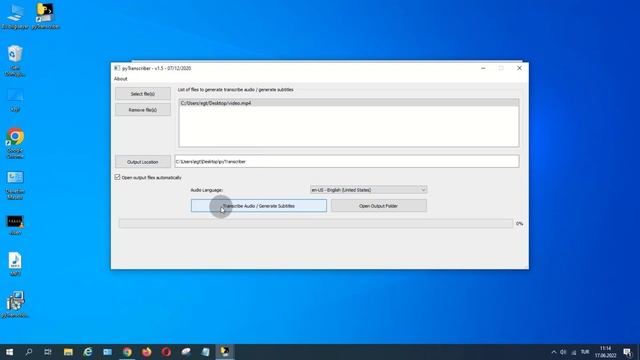Open the notepad-like taskbar icon
The height and width of the screenshot is (360, 640).
coord(205,352)
